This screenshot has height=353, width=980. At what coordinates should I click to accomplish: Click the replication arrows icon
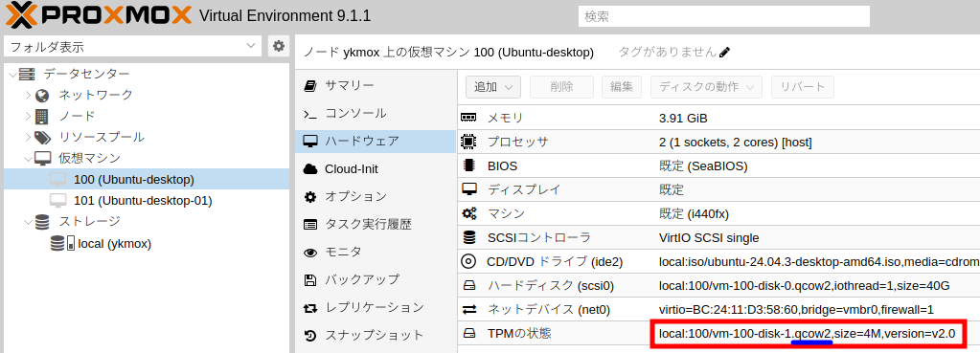pyautogui.click(x=310, y=307)
